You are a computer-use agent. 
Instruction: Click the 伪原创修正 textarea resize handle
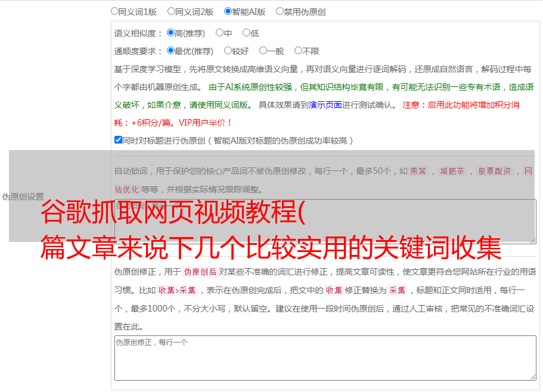[x=533, y=377]
